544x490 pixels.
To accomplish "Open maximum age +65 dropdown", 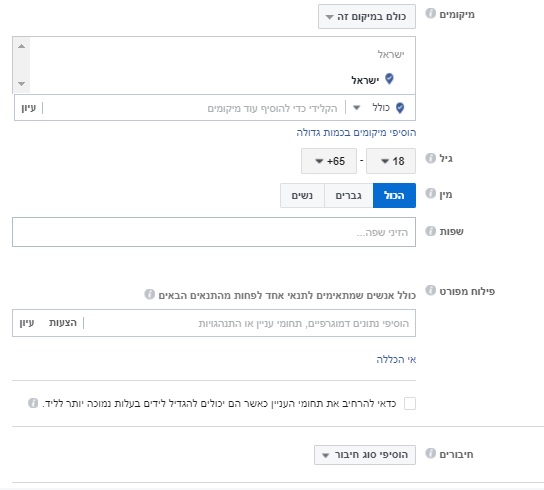I will 329,161.
